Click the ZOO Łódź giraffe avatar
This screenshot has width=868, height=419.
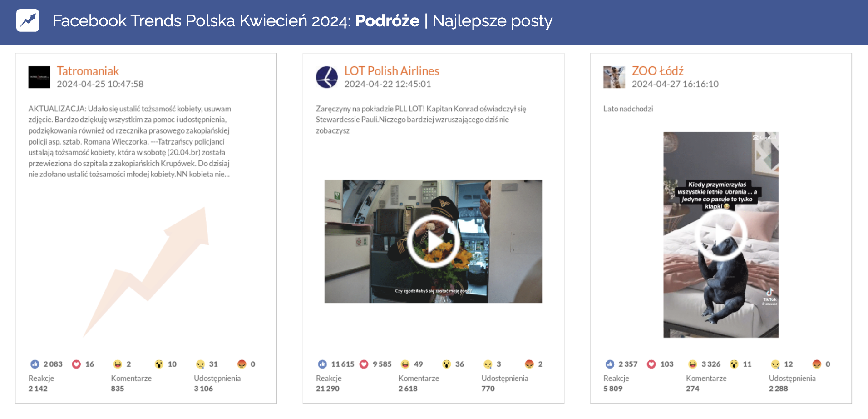click(x=614, y=77)
